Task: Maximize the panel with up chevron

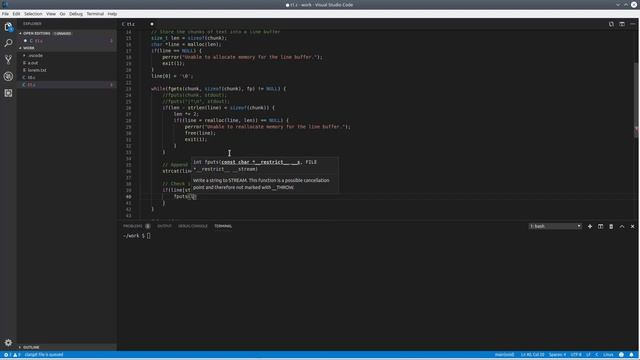Action: [622, 226]
